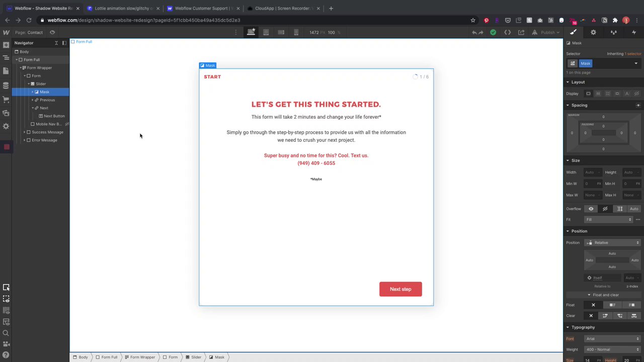The image size is (644, 362).
Task: Open the Selector dropdown arrow
Action: [x=636, y=63]
